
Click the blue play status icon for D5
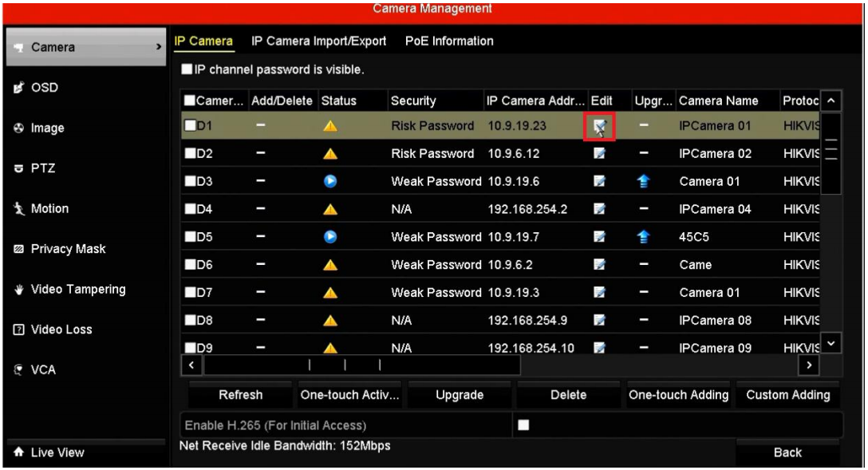coord(330,238)
